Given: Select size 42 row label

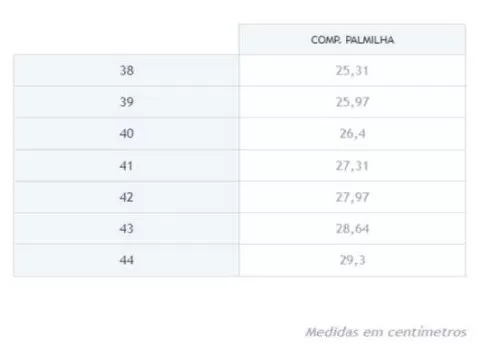Looking at the screenshot, I should pos(127,197).
